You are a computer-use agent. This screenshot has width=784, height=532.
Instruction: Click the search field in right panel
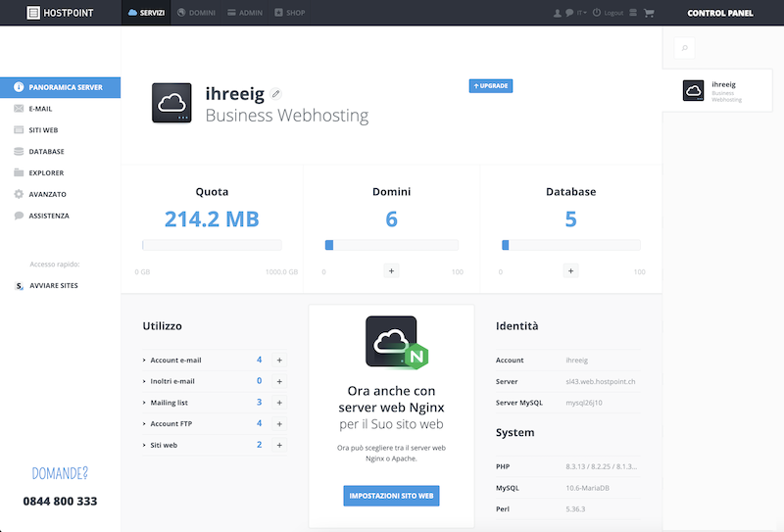[x=684, y=48]
